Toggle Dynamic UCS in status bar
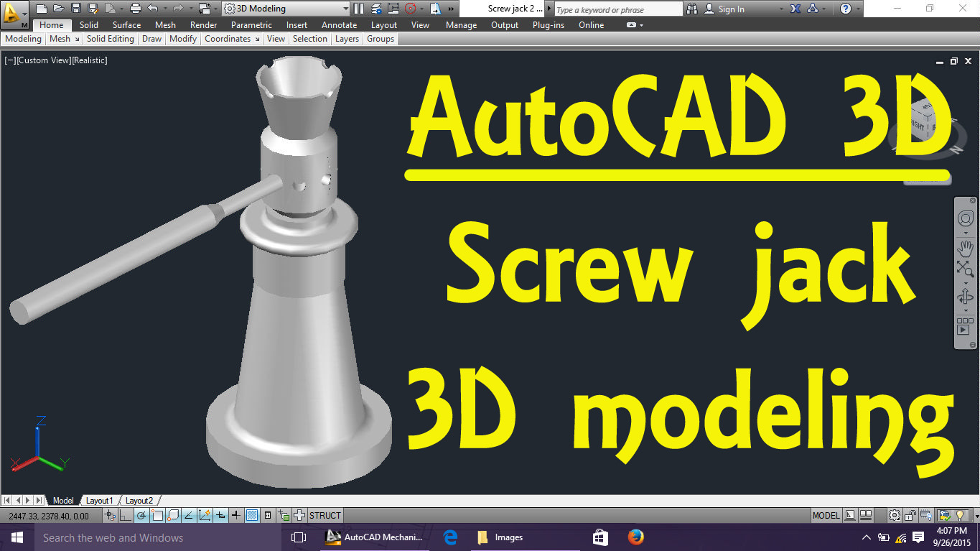Screen dimensions: 980x551 205,515
